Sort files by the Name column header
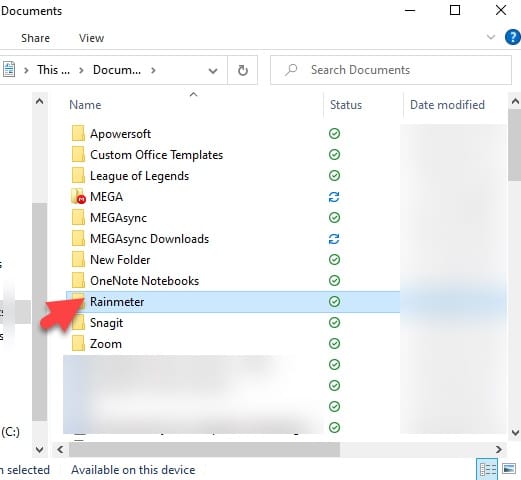This screenshot has width=521, height=480. click(x=85, y=105)
